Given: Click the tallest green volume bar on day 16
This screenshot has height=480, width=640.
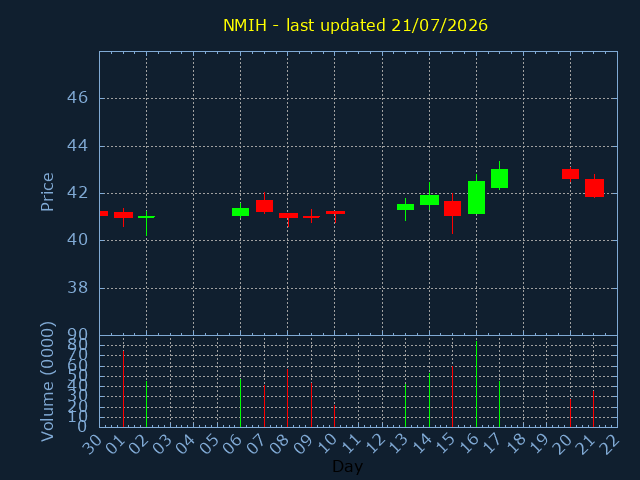Looking at the screenshot, I should click(476, 384).
